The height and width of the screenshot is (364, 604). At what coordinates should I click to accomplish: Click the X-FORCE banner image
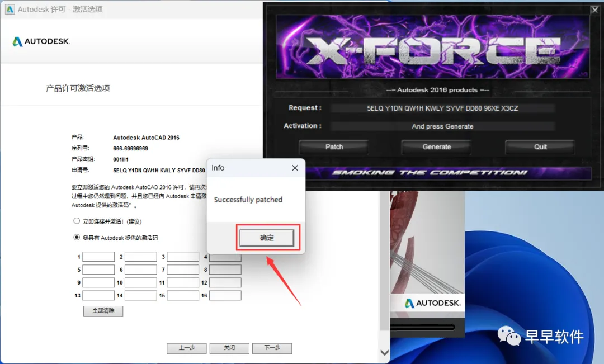[x=432, y=47]
